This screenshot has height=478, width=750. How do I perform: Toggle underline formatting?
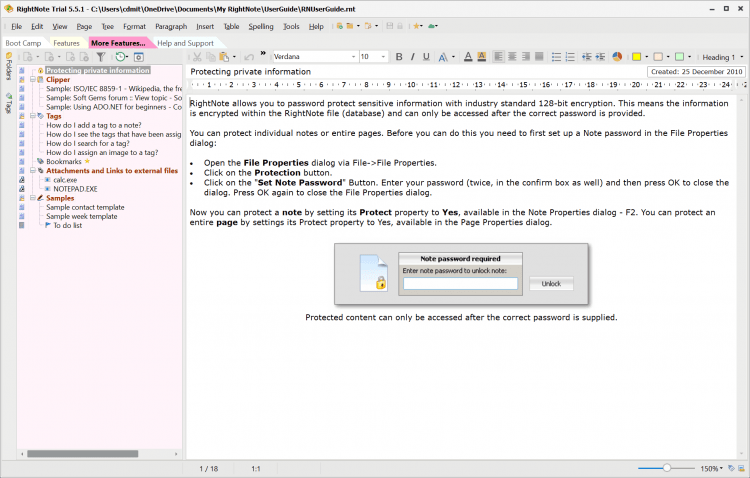(426, 57)
